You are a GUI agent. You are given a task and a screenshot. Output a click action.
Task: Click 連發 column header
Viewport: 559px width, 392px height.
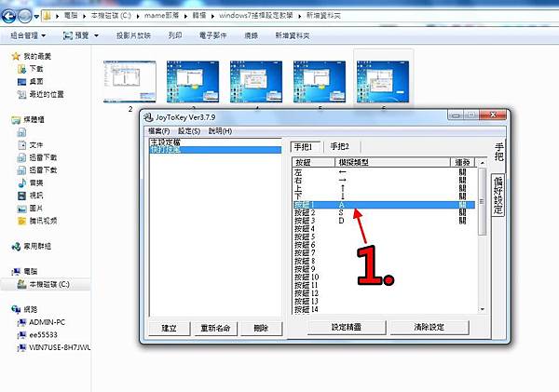pos(463,163)
